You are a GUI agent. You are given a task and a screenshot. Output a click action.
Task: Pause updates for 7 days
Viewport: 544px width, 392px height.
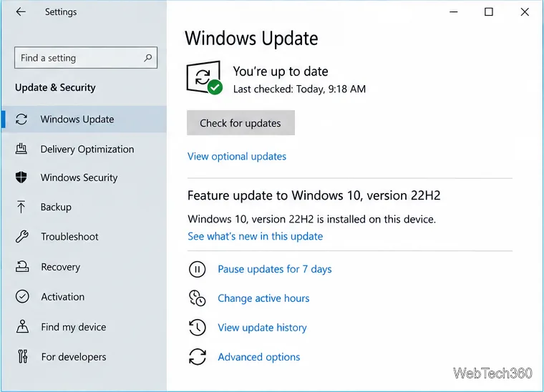[x=275, y=269]
